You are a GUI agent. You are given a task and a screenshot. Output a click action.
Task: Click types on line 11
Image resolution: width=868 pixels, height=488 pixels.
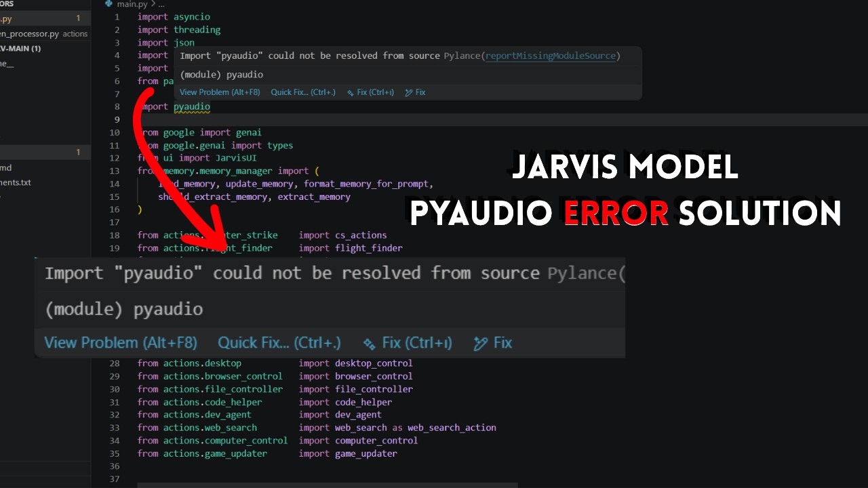(280, 145)
